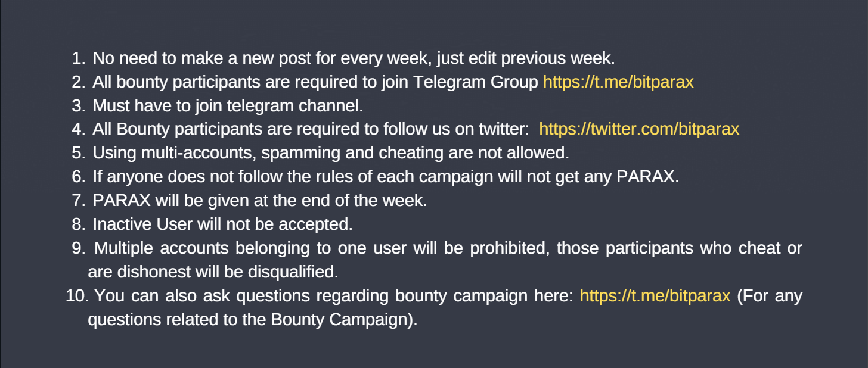Click the 'Inactive User will not be accepted.' line
The width and height of the screenshot is (868, 368).
point(223,224)
